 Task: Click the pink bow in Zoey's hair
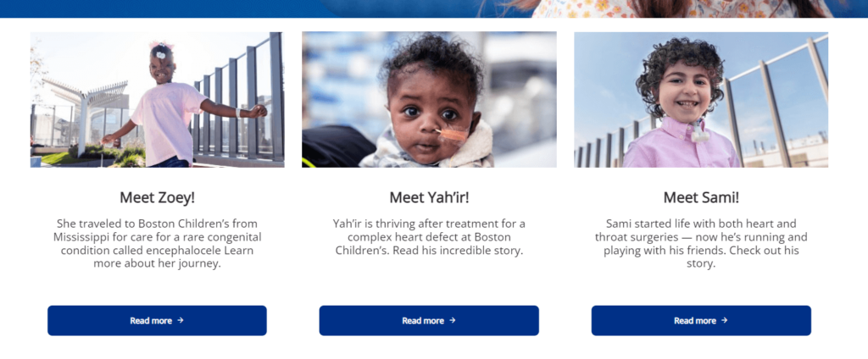[159, 47]
